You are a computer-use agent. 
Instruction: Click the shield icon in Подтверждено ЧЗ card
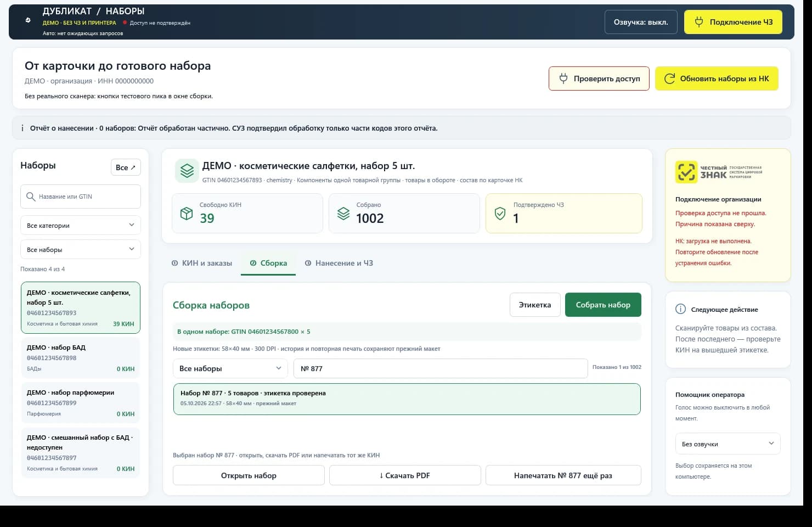[x=500, y=214]
